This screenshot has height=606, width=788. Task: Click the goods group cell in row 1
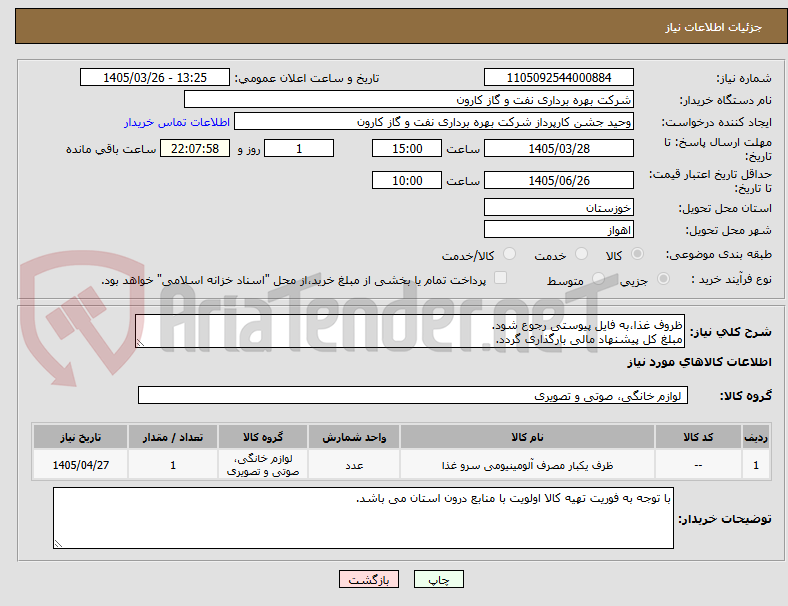[263, 465]
